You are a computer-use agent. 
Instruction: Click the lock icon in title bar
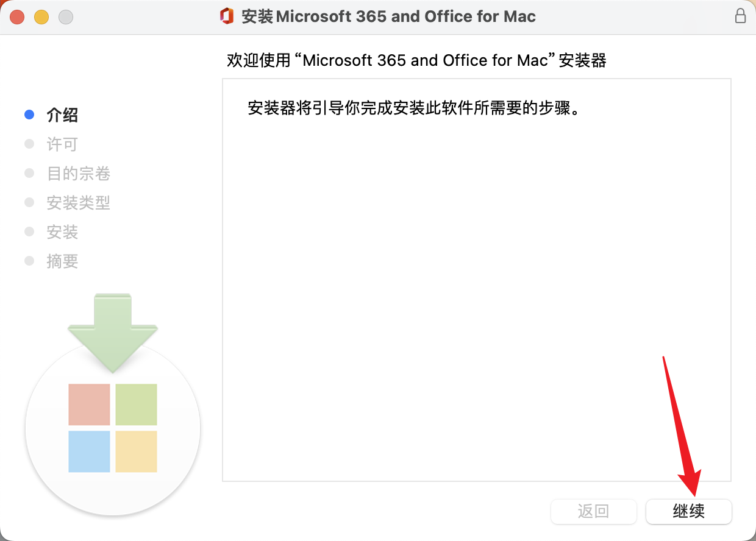(x=740, y=16)
